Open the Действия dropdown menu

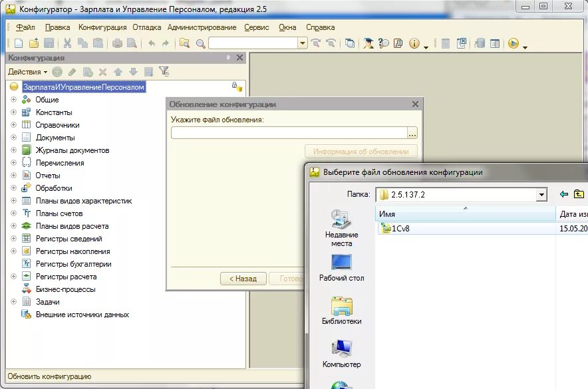coord(28,72)
